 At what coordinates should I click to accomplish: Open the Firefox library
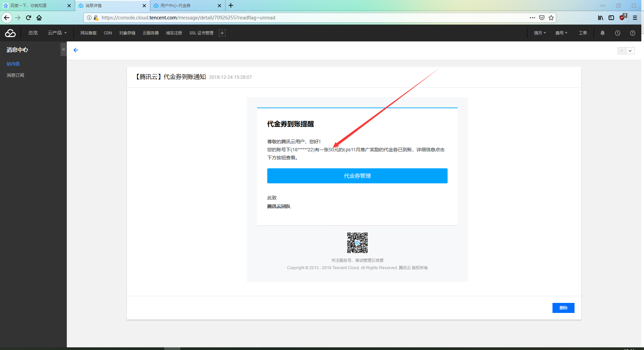pyautogui.click(x=601, y=18)
